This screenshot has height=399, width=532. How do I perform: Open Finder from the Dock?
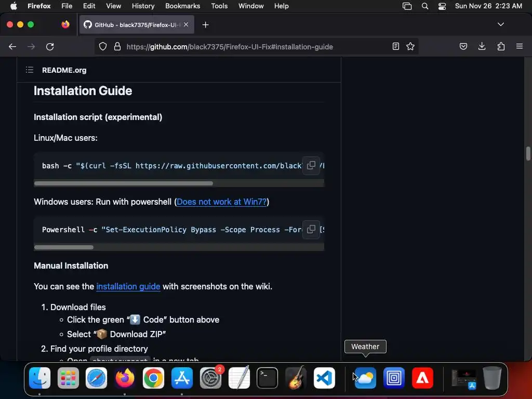pos(39,378)
